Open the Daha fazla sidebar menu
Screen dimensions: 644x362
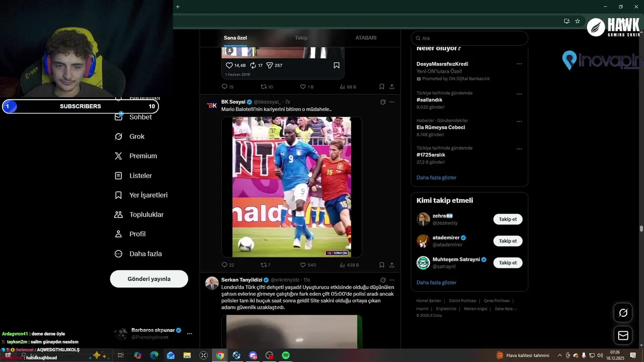(x=138, y=254)
